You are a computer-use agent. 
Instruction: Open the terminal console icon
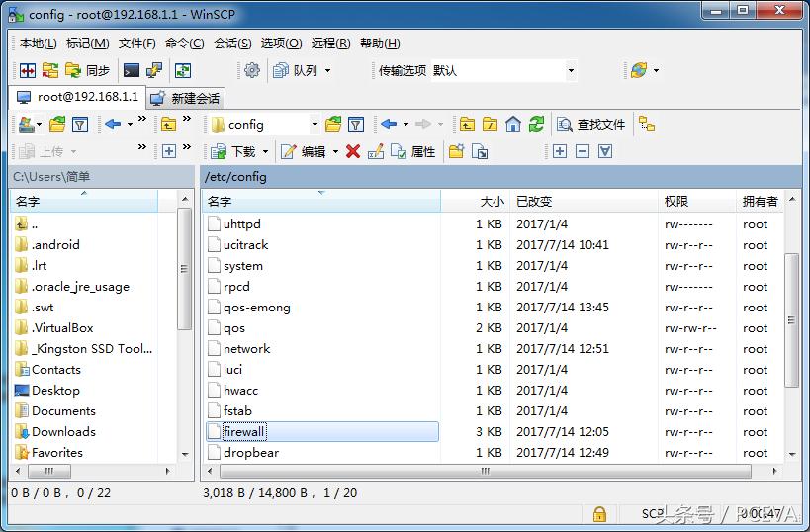pyautogui.click(x=132, y=70)
